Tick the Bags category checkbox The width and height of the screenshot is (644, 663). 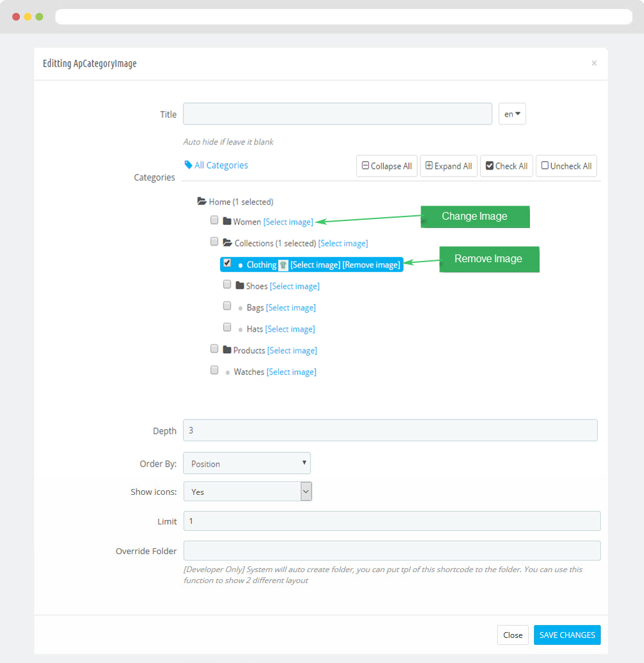[x=227, y=305]
